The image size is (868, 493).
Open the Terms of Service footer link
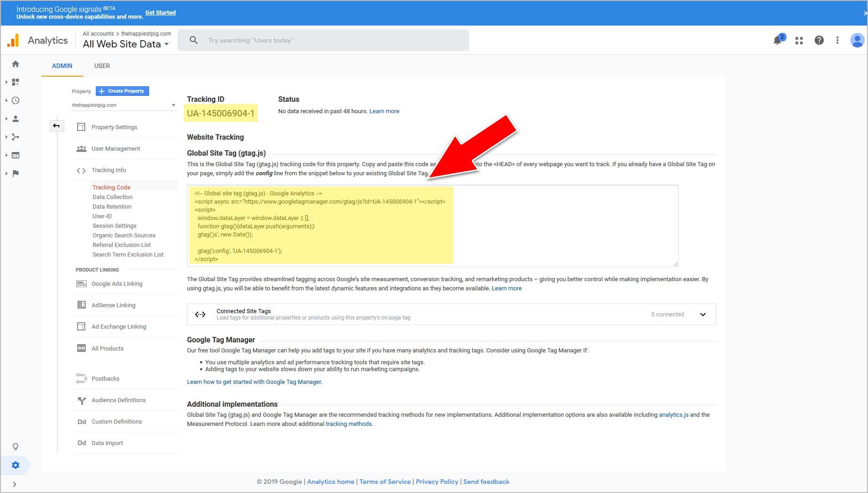point(385,482)
